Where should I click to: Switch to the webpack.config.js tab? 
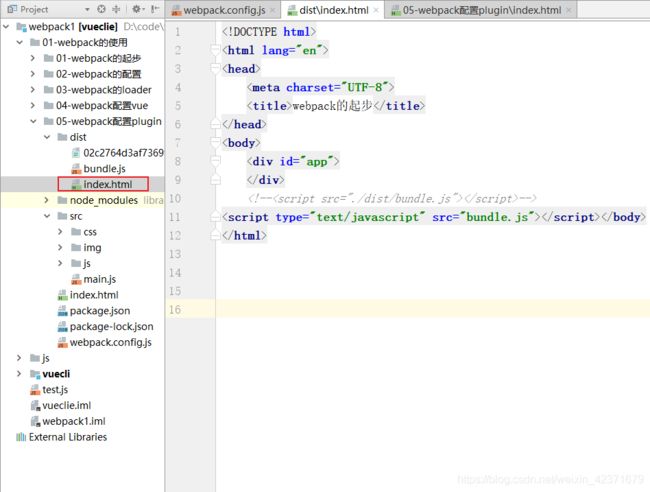pyautogui.click(x=222, y=11)
